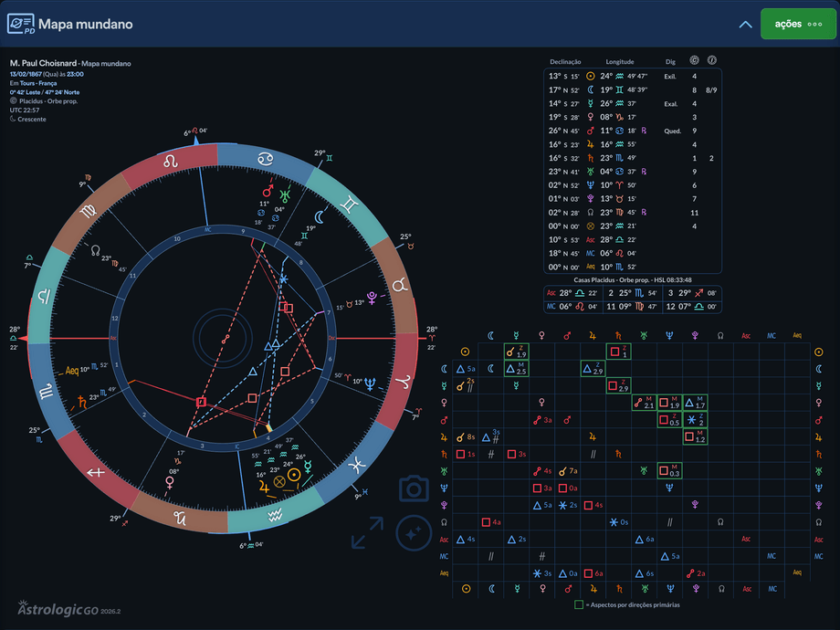The height and width of the screenshot is (630, 840).
Task: Select the Pluto glyph at 13° Taurus in the wheel
Action: coord(372,298)
